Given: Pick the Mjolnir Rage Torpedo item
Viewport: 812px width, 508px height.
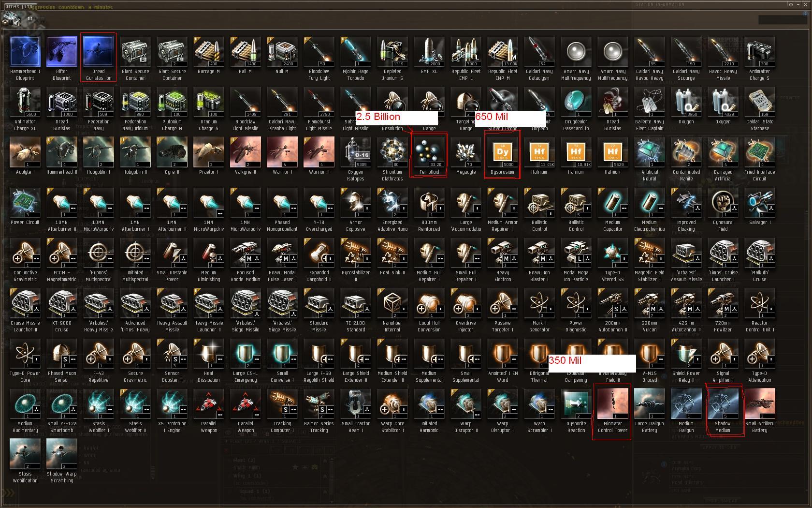Looking at the screenshot, I should tap(356, 58).
